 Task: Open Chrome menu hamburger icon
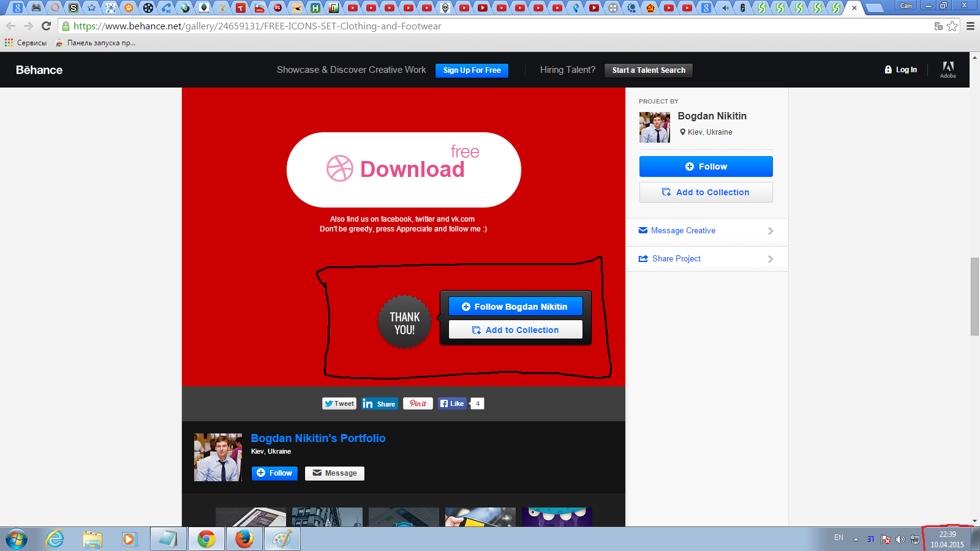coord(970,26)
